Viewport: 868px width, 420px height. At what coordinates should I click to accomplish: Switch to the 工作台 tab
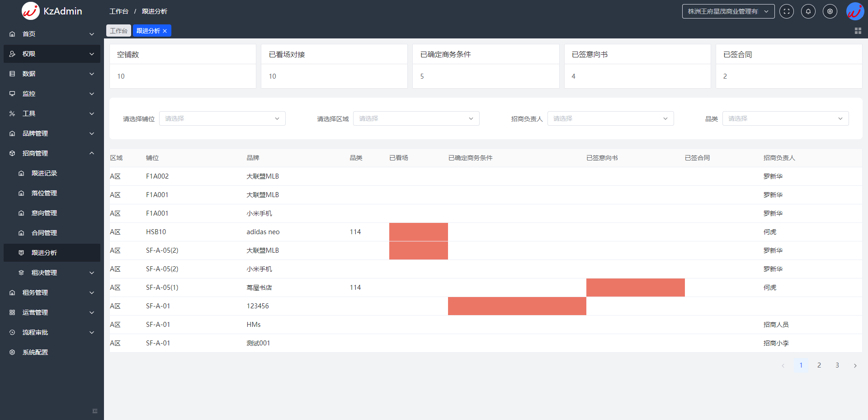click(x=118, y=31)
